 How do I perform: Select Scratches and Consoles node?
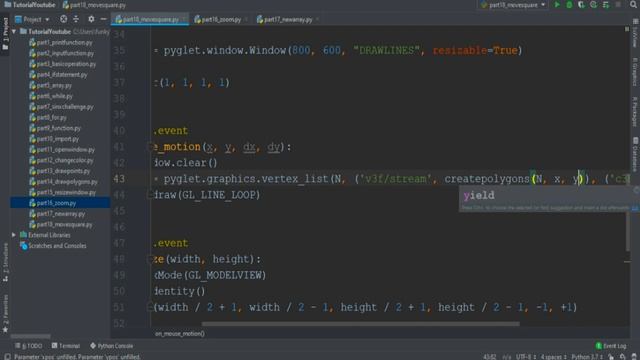[53, 246]
